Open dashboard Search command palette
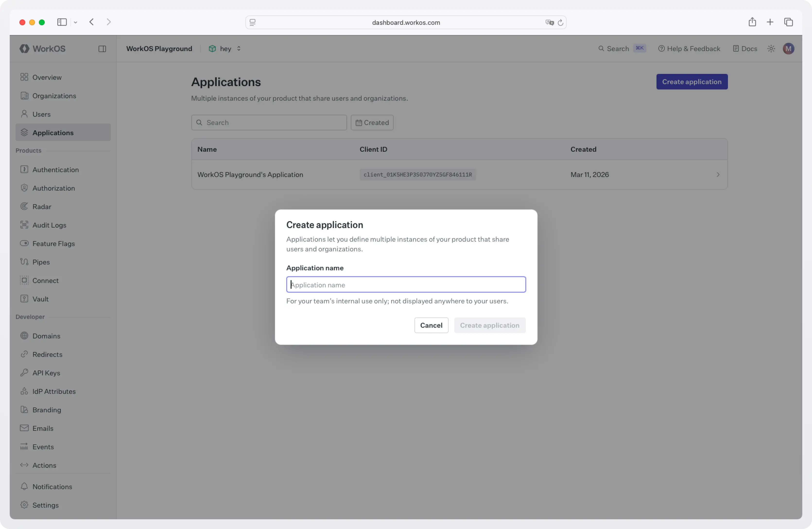This screenshot has height=529, width=812. (622, 48)
